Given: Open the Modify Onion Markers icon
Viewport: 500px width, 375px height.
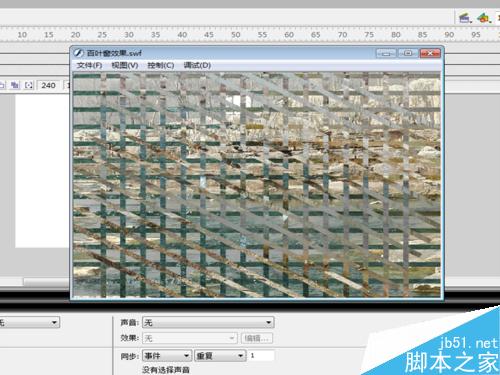Looking at the screenshot, I should [29, 85].
